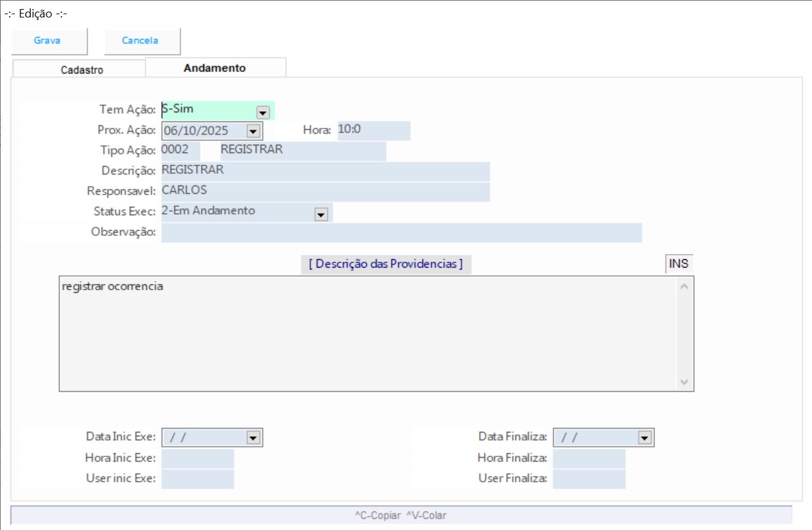Click the Grava button

48,41
